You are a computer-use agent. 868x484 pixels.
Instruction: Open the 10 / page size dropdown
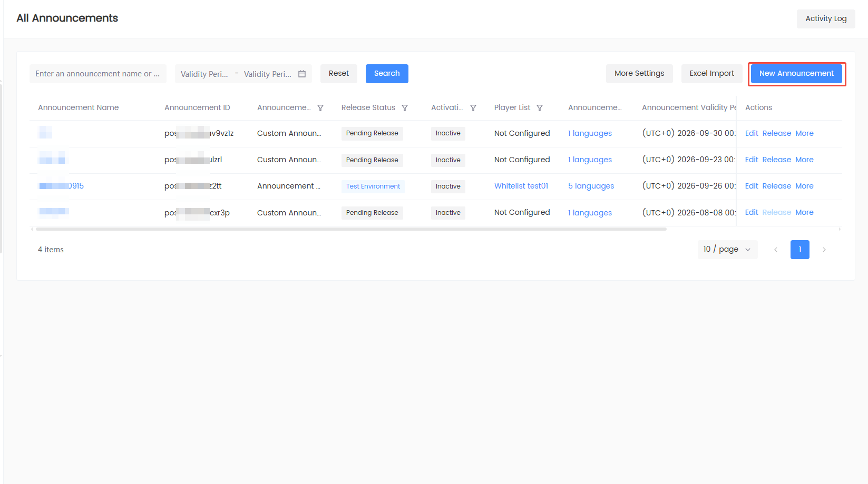728,250
